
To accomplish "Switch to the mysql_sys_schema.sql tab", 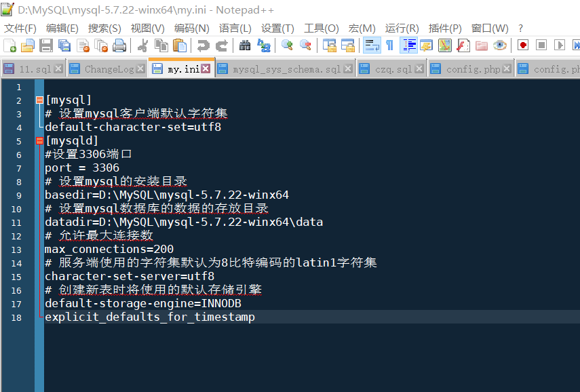I will click(286, 69).
